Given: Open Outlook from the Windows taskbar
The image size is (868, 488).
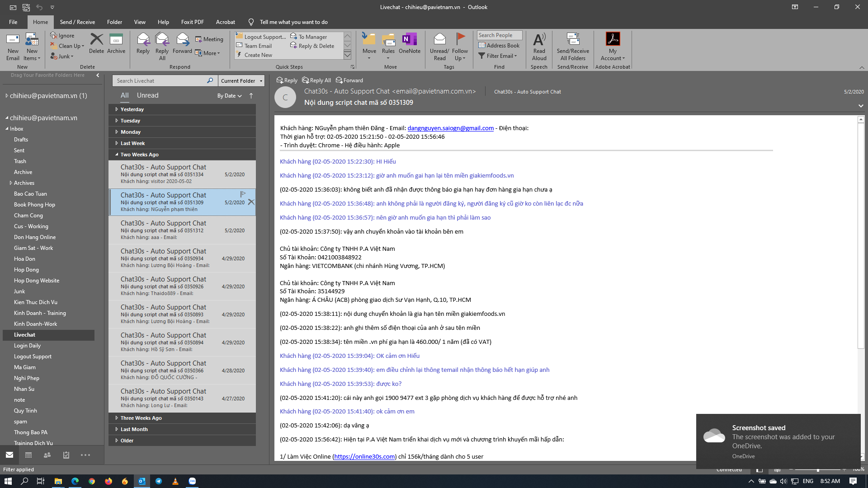Looking at the screenshot, I should (x=142, y=481).
